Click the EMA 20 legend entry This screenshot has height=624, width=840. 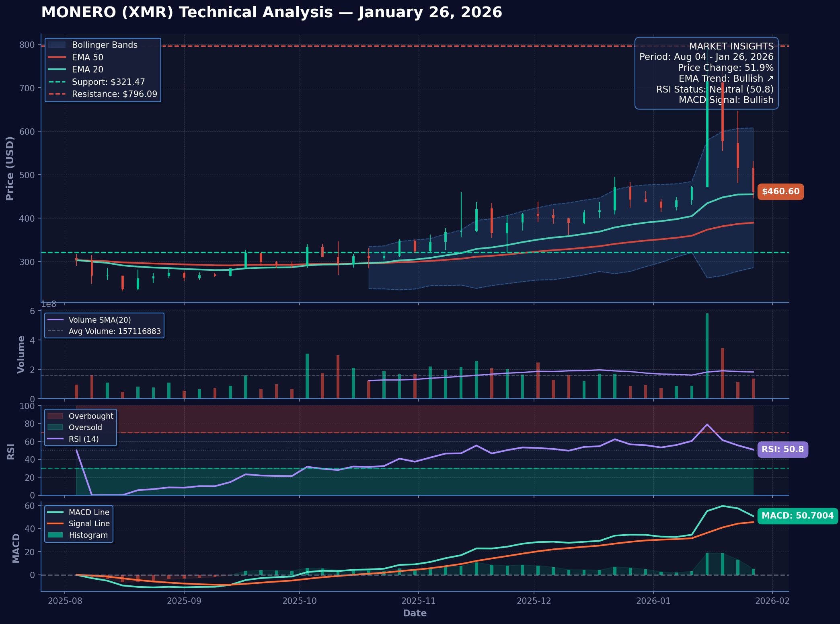pos(87,70)
